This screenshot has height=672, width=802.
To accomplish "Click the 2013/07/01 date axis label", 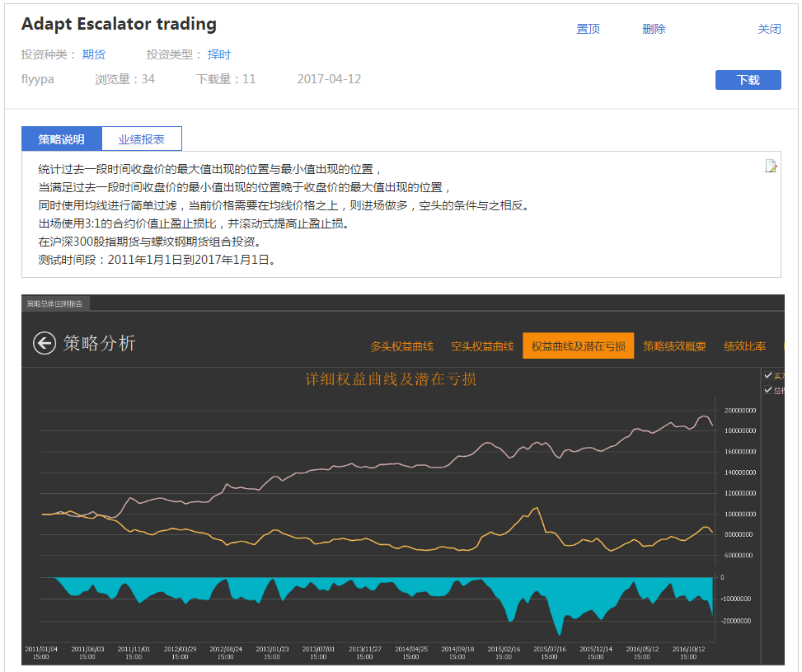I will [x=318, y=652].
